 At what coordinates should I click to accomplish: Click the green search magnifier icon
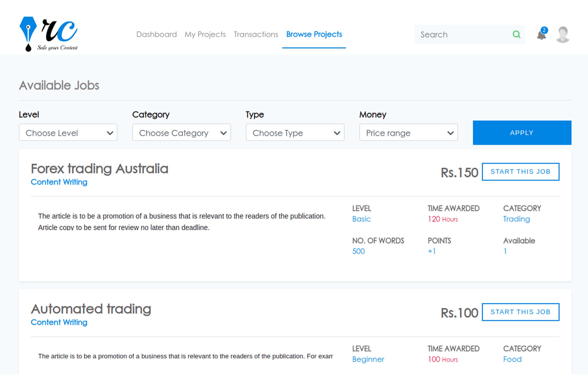516,34
